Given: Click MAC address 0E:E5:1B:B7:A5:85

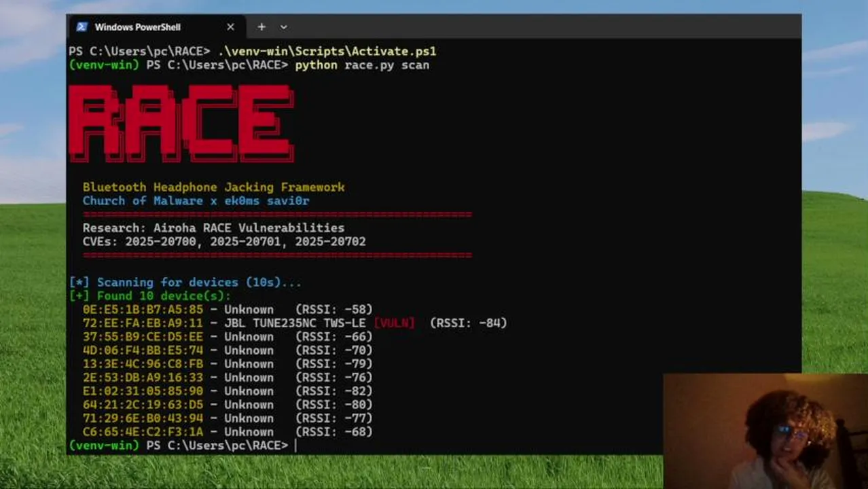Looking at the screenshot, I should tap(143, 310).
